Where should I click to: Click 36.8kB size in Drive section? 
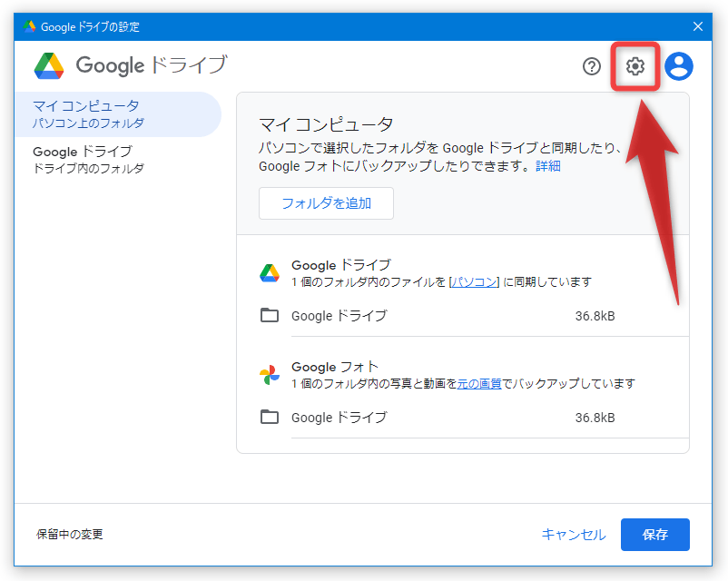(x=595, y=316)
